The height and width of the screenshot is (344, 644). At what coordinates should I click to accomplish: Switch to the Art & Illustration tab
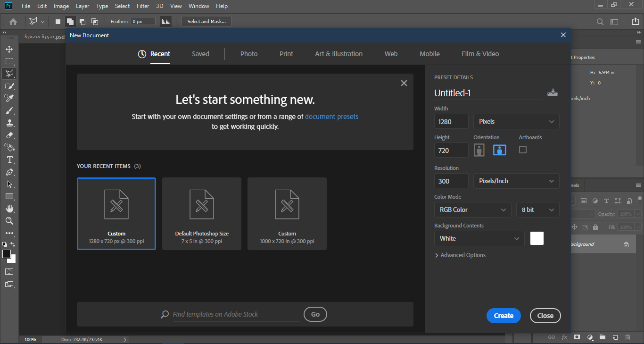pos(339,54)
